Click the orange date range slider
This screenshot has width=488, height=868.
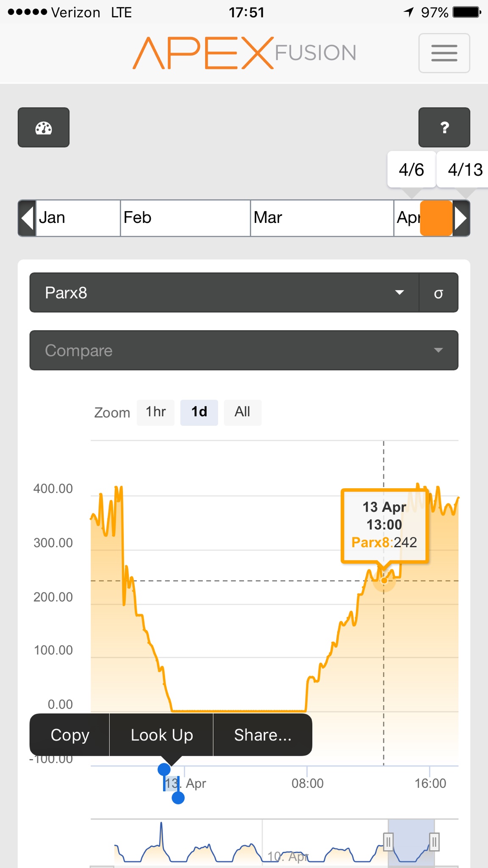coord(436,218)
